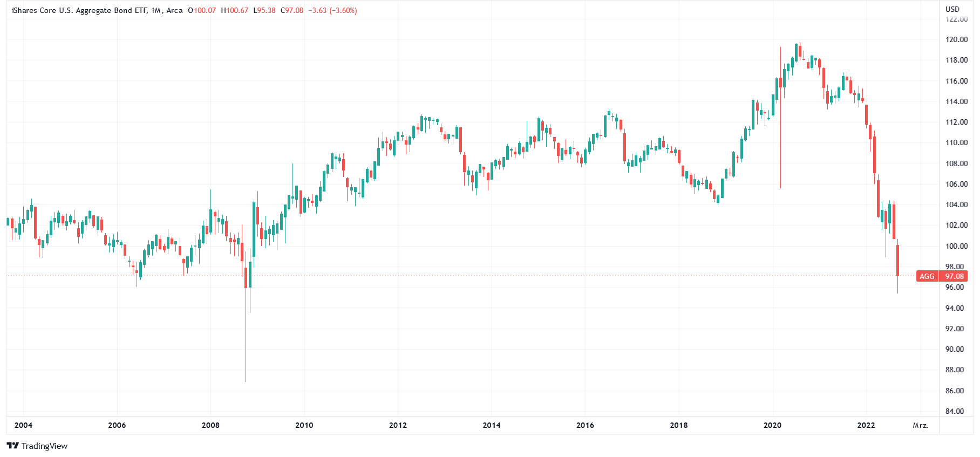Click the change value −3.63 (−3.60%)
The height and width of the screenshot is (457, 980).
click(x=332, y=10)
